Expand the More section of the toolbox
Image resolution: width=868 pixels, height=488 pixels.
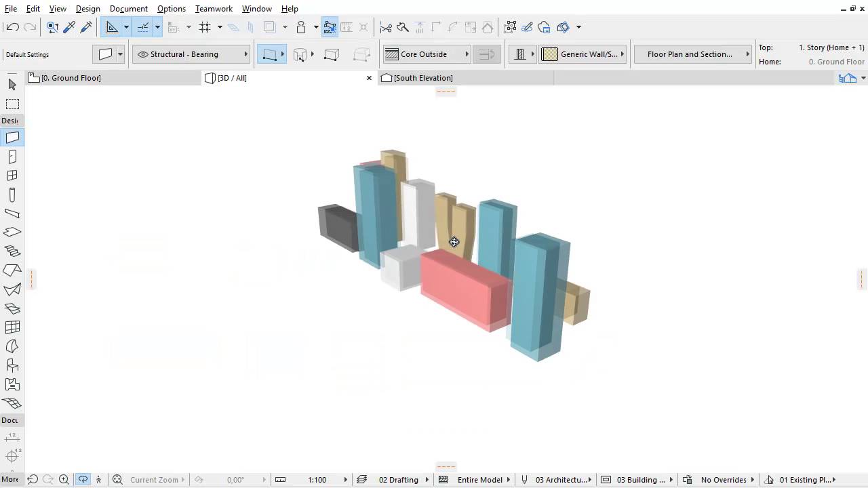tap(10, 479)
